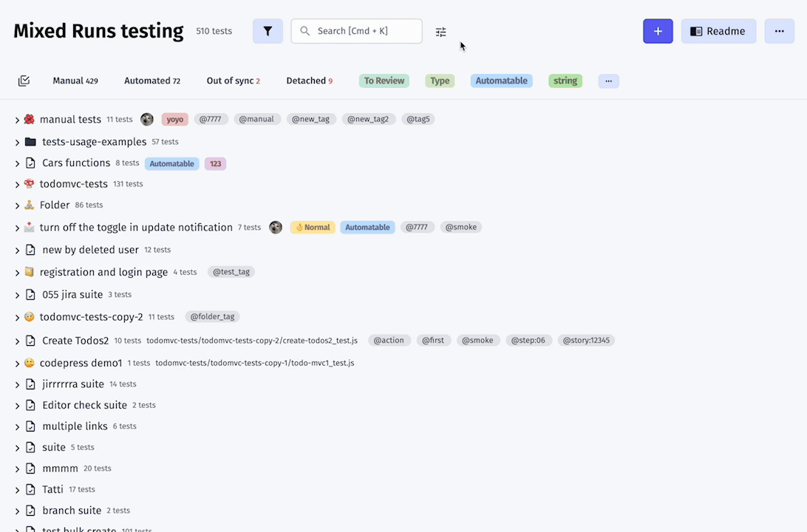Expand the registration and login page row
This screenshot has height=532, width=807.
coord(17,273)
